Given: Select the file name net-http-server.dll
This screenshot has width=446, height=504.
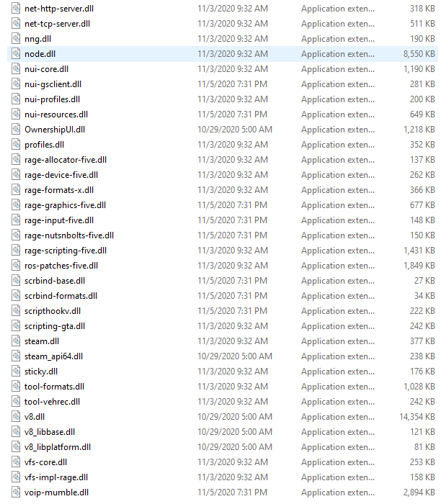Looking at the screenshot, I should (x=59, y=9).
